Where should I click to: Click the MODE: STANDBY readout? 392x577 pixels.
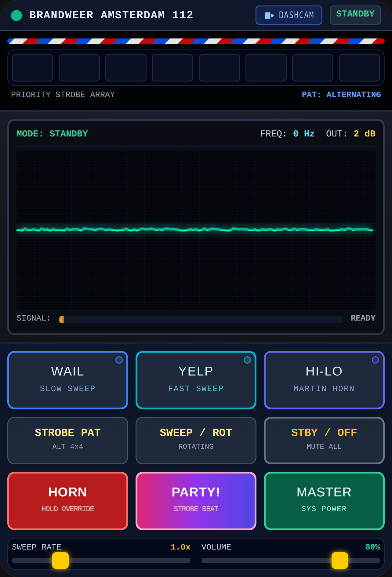[52, 134]
